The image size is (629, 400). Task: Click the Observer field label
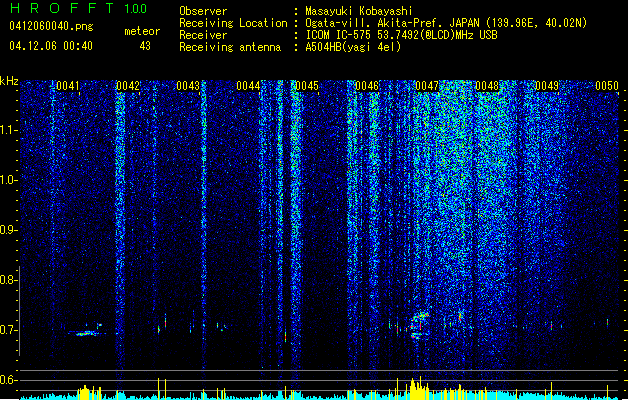203,11
